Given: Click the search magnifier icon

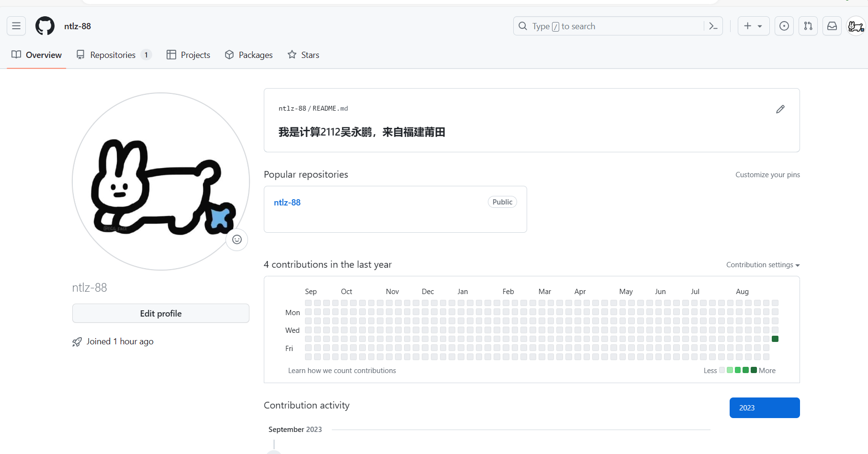Looking at the screenshot, I should pyautogui.click(x=523, y=26).
